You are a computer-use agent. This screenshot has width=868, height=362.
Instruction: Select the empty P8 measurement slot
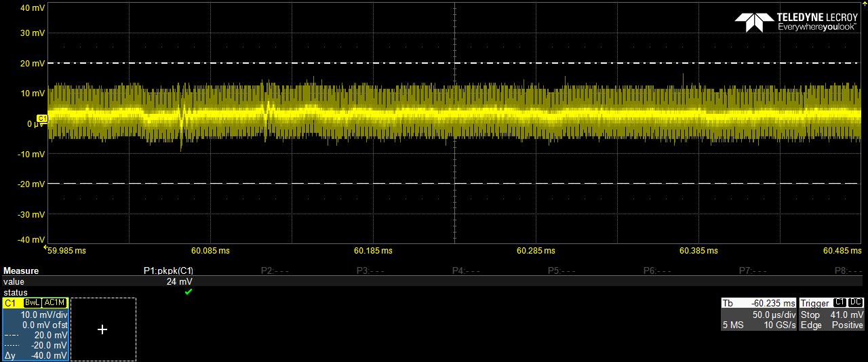[848, 270]
